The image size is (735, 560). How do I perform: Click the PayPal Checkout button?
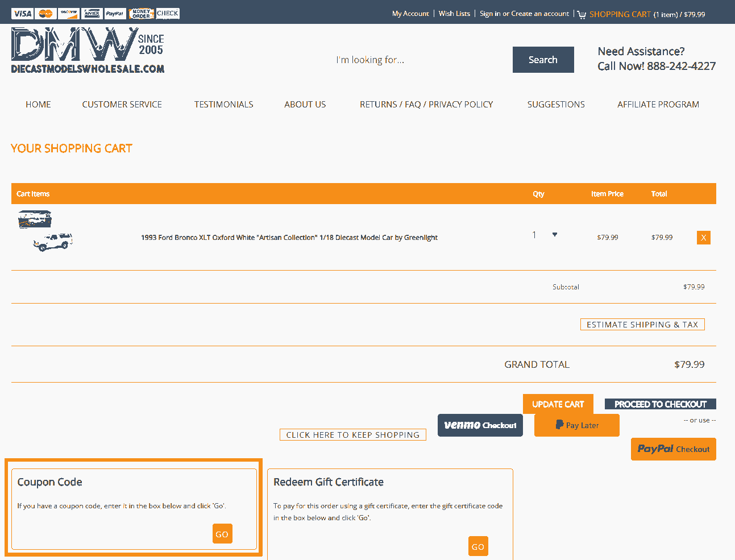point(673,449)
